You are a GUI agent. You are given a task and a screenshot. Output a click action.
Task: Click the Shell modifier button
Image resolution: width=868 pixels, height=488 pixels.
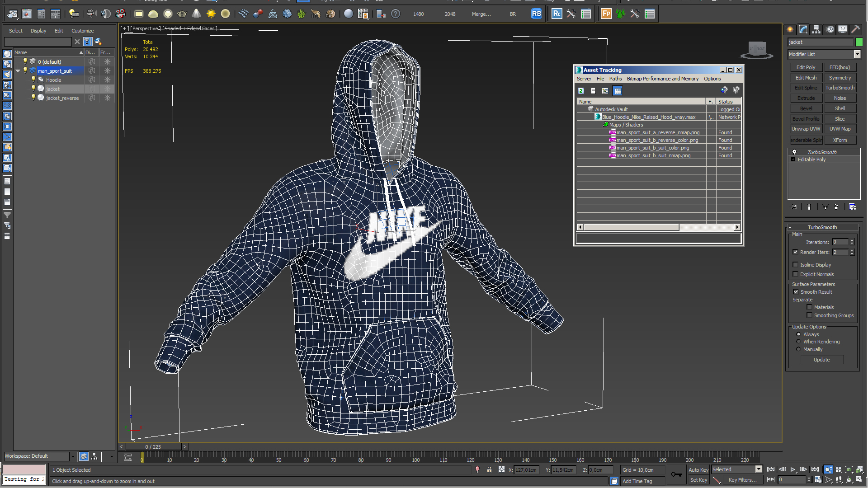(840, 108)
